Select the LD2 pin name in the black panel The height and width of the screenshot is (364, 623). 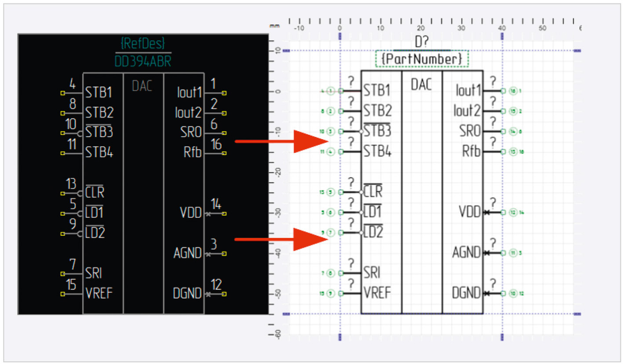[x=95, y=232]
